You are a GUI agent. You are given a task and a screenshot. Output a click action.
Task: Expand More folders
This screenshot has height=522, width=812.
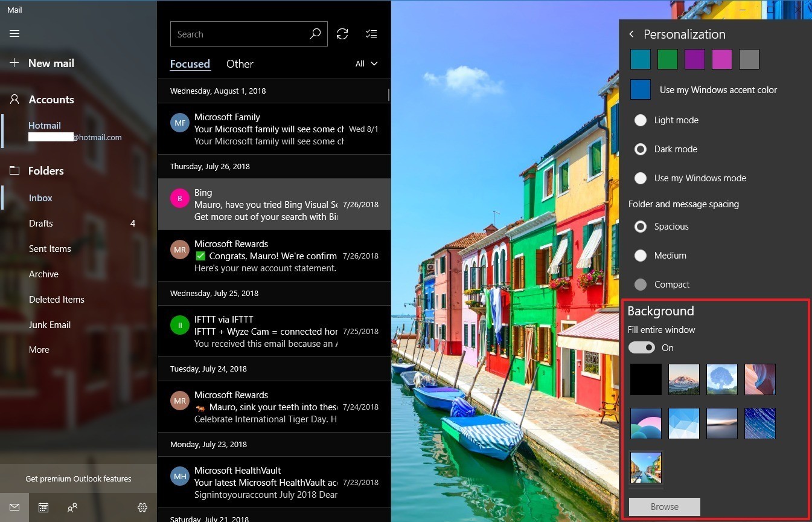pyautogui.click(x=39, y=349)
